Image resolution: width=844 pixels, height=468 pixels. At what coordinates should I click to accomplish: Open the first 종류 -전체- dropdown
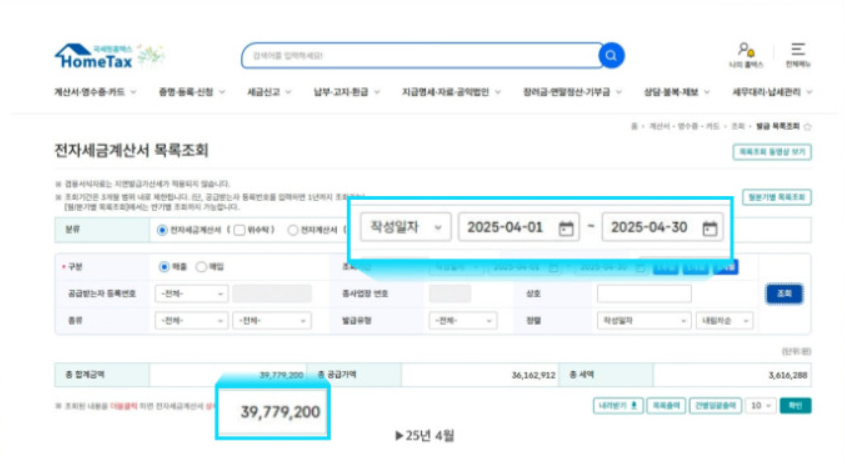click(x=191, y=320)
